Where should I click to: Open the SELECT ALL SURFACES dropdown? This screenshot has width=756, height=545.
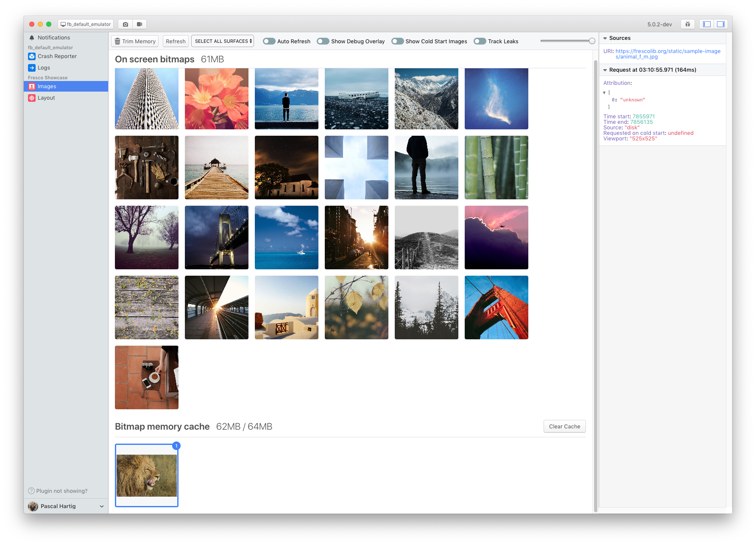222,41
